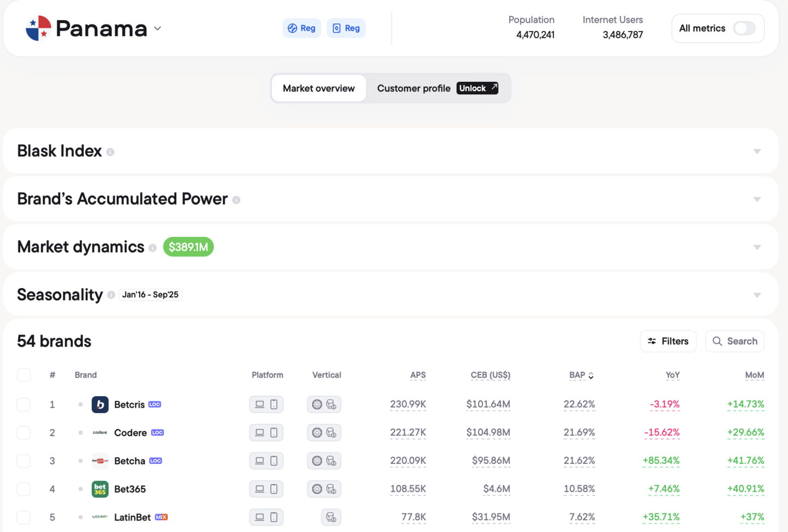788x532 pixels.
Task: Click the first Reg regulation badge
Action: [x=302, y=28]
